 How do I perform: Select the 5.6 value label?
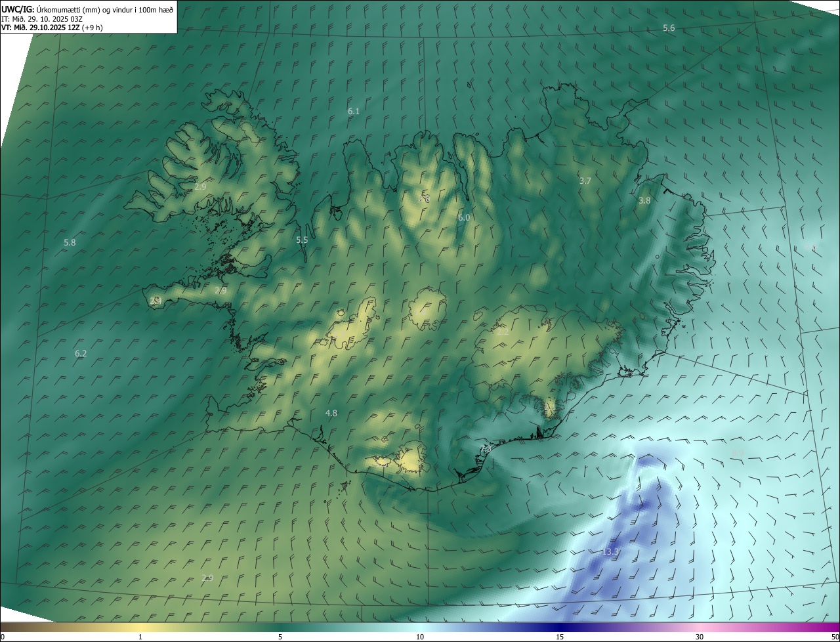click(x=669, y=28)
